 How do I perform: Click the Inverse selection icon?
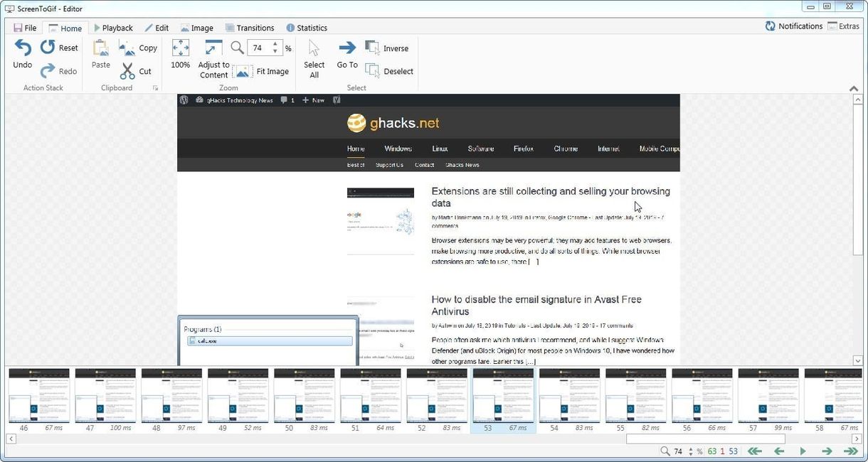(372, 48)
